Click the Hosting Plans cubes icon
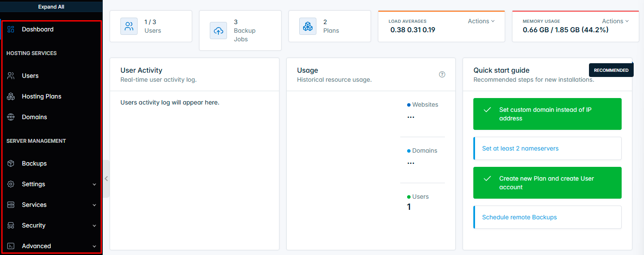The width and height of the screenshot is (644, 255). pos(11,96)
